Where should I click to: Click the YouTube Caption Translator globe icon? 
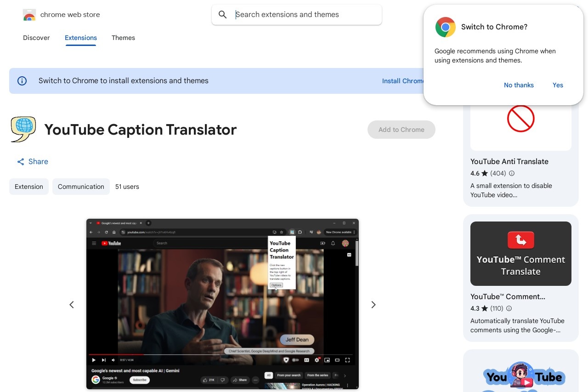tap(23, 130)
